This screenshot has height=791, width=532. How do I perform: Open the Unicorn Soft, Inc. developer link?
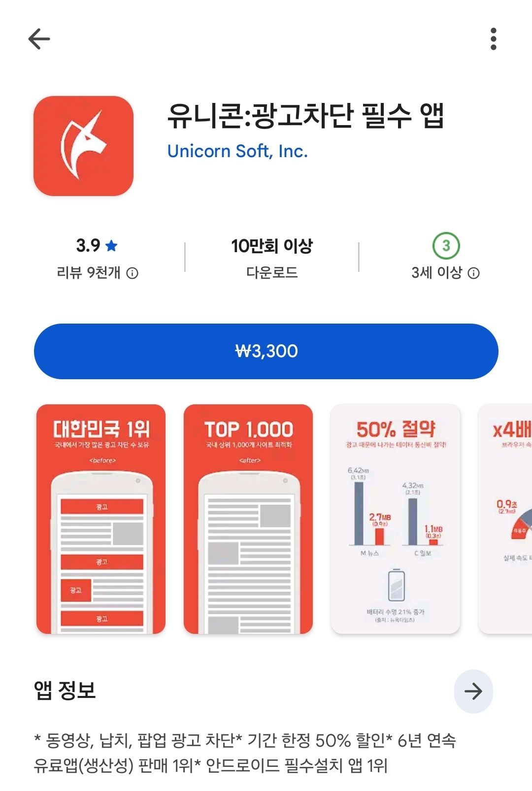coord(237,151)
